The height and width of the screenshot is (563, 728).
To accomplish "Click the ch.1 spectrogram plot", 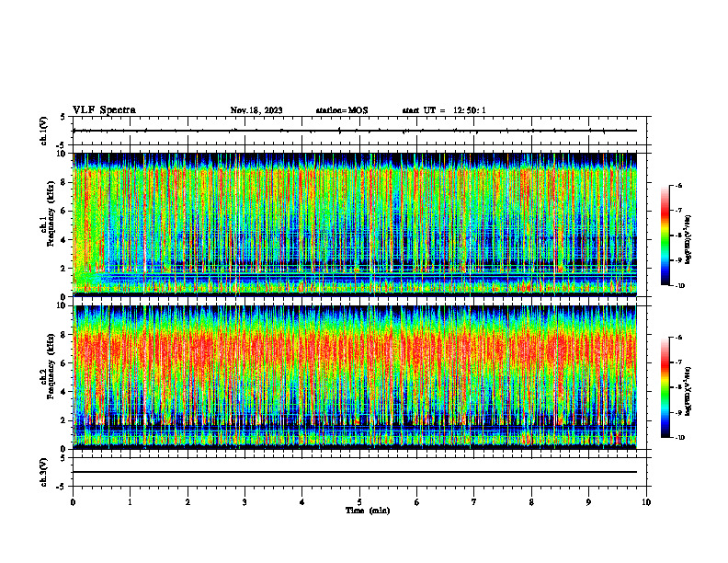I will (x=355, y=224).
